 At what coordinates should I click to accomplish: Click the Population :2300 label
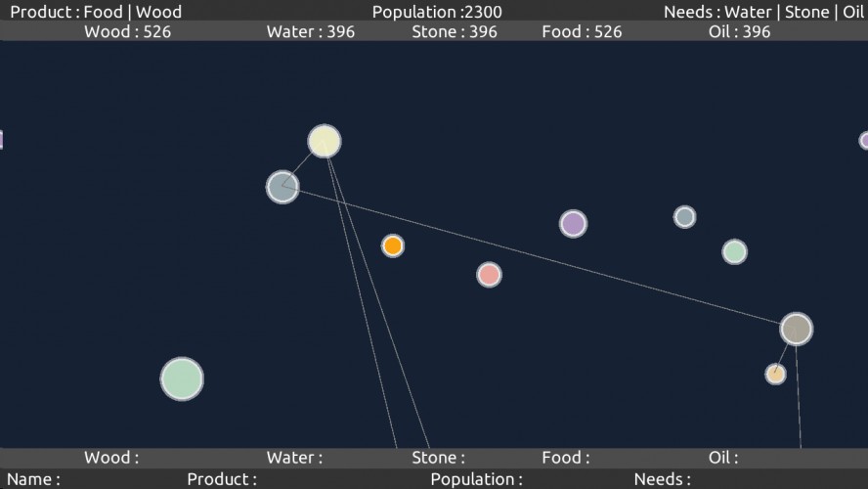(x=437, y=12)
